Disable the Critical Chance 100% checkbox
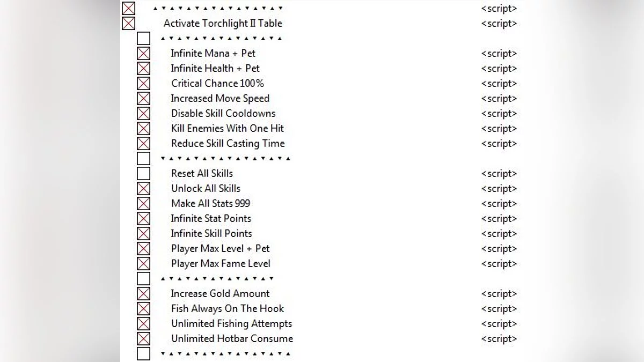 [x=143, y=84]
